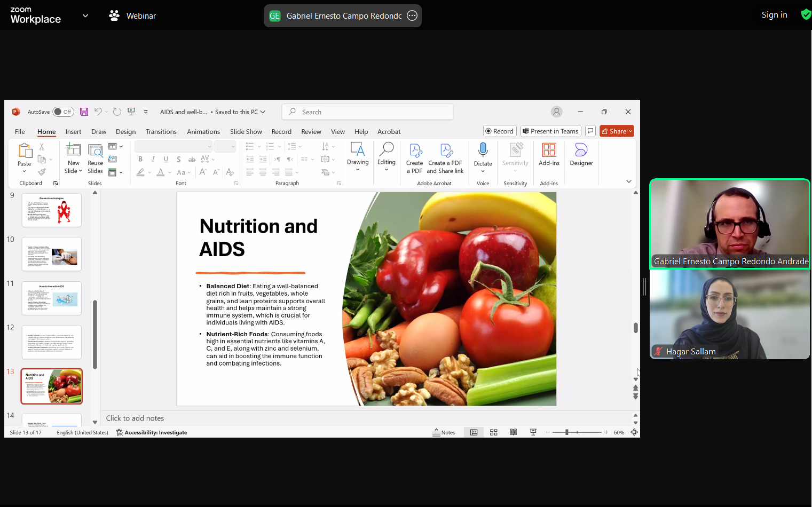Click the Present in Teams button

(x=550, y=131)
